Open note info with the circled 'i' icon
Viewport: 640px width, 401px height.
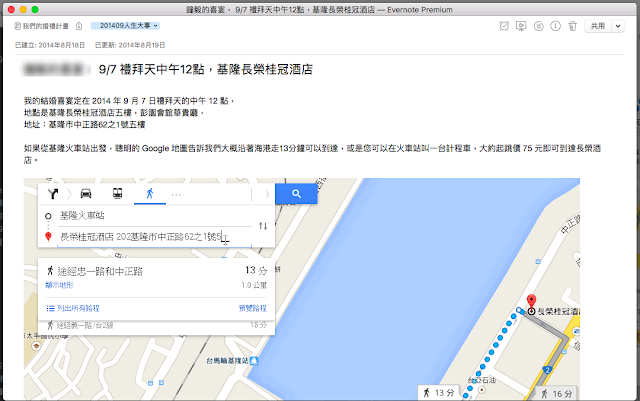click(x=555, y=26)
